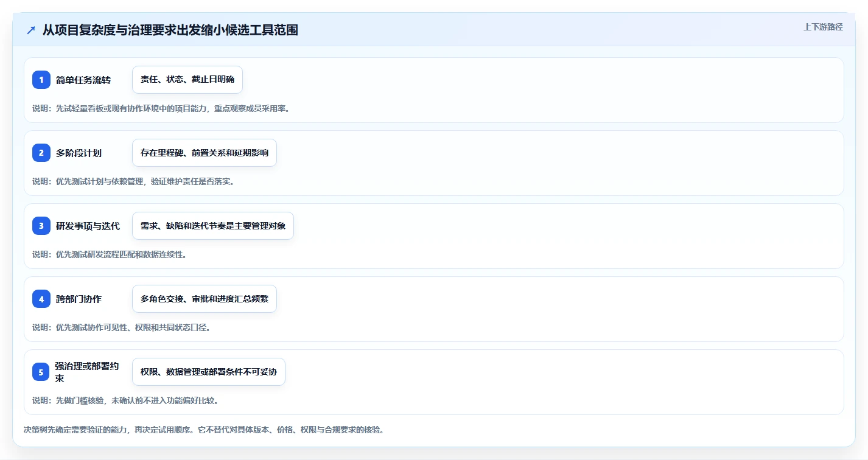Click the arrow icon beside the header title
This screenshot has height=460, width=868.
(31, 30)
